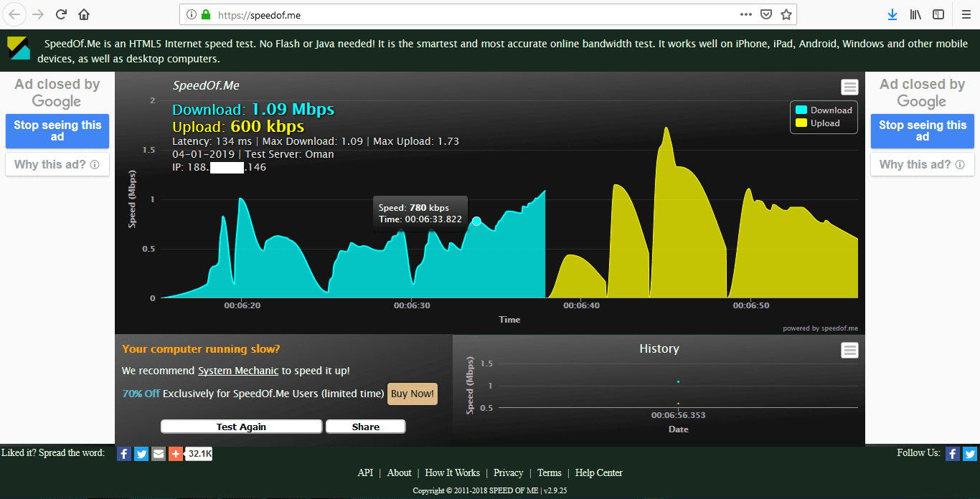This screenshot has width=980, height=499.
Task: Open the Downloads arrow in toolbar
Action: (892, 14)
